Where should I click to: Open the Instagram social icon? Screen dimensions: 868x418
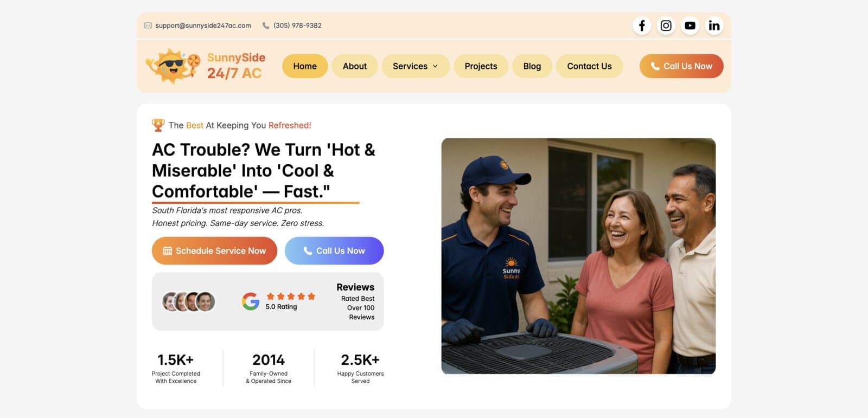[x=666, y=25]
